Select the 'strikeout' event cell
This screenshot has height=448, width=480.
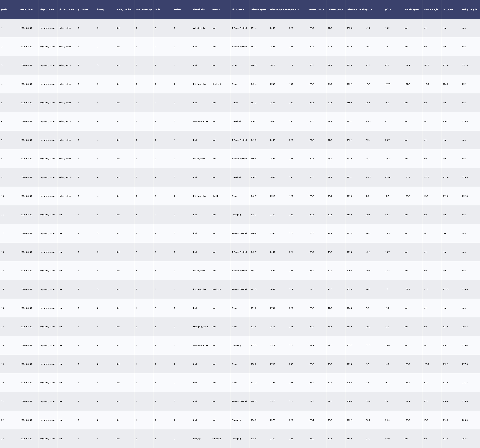pos(216,439)
